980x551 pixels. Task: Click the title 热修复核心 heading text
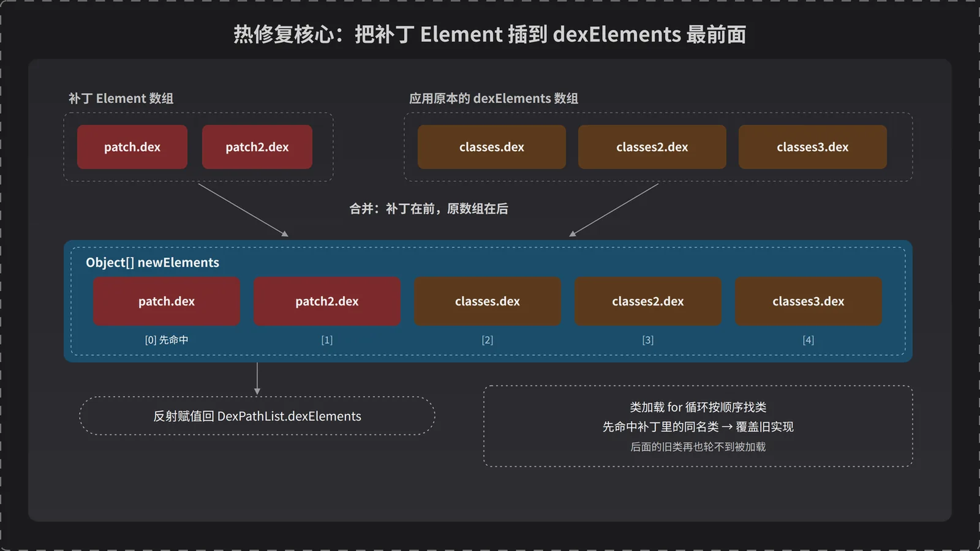pos(489,34)
